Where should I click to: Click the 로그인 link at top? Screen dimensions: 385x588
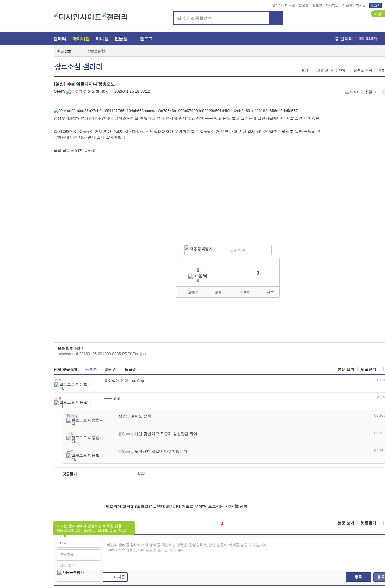(375, 5)
